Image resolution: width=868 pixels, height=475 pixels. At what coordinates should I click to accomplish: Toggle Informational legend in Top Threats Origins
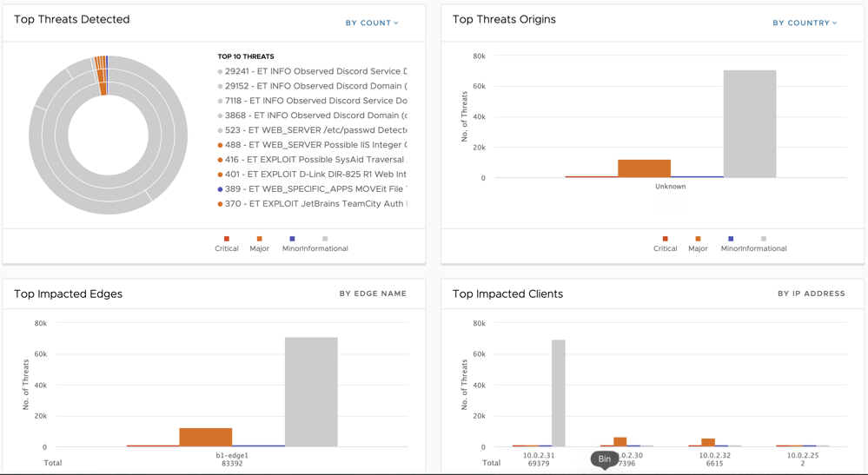(764, 244)
